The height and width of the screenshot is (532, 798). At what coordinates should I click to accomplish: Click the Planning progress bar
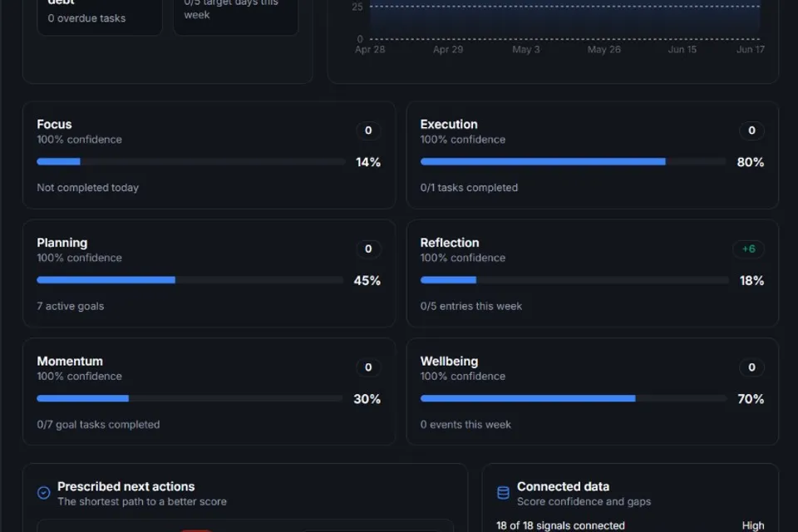[190, 280]
